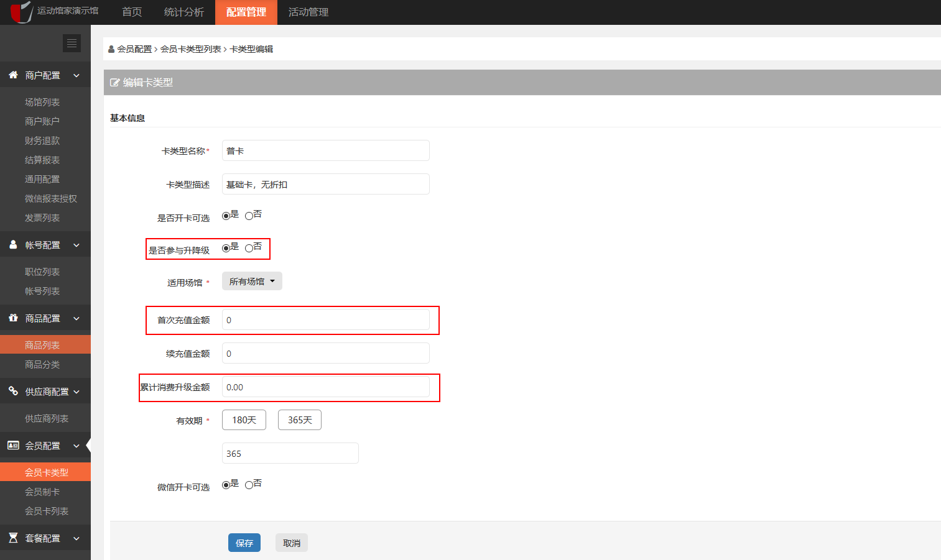
Task: Open 会员制卡 in sidebar
Action: (x=42, y=492)
